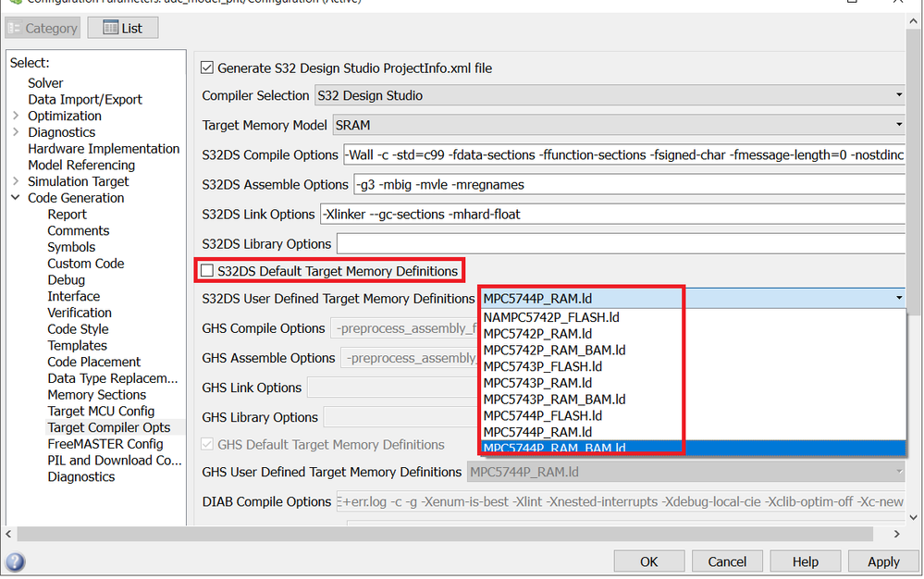924x579 pixels.
Task: Click GHS Link Options field
Action: [x=392, y=388]
